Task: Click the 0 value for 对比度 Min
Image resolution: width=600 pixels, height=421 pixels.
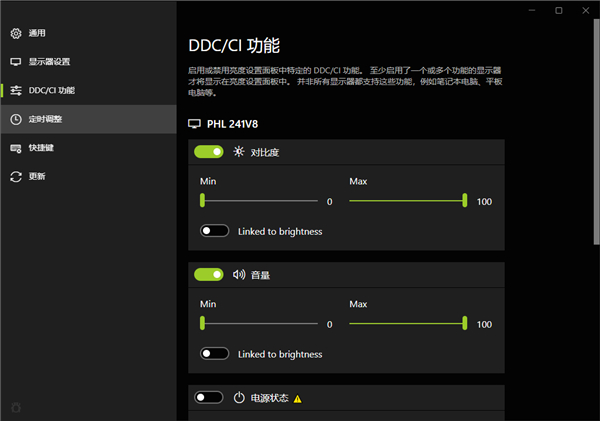Action: click(329, 202)
